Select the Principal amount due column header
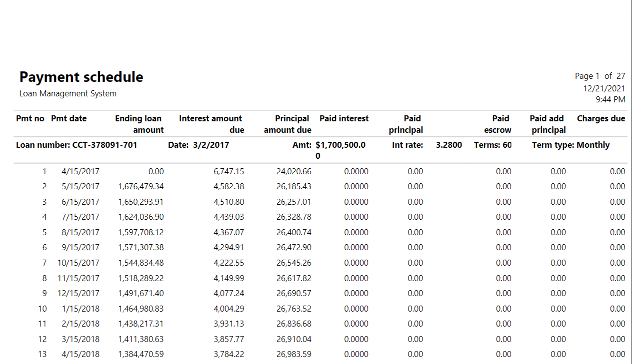Screen dimensions: 632x364 click(x=287, y=123)
